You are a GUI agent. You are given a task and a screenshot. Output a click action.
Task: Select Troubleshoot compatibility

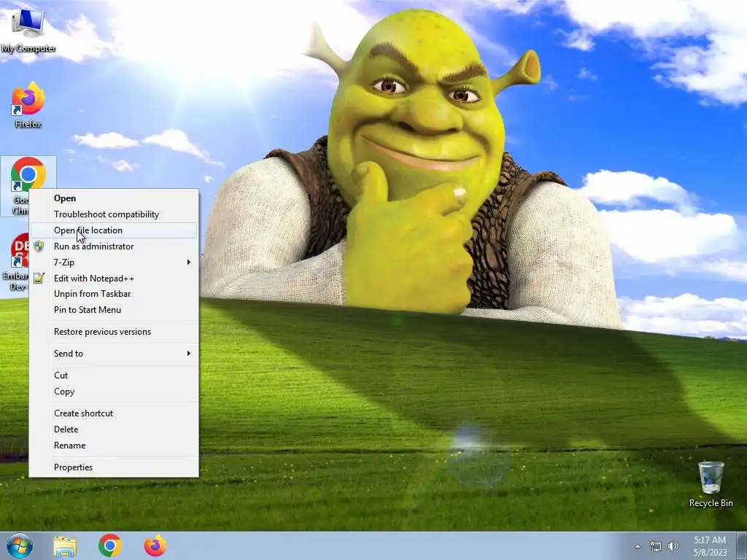tap(114, 214)
